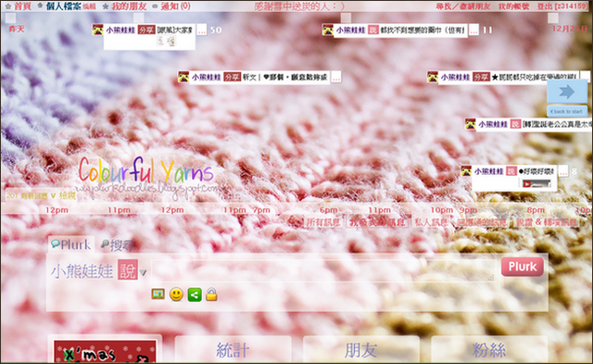The image size is (593, 364).
Task: Go to 我的朋友 in top navigation
Action: click(x=129, y=6)
